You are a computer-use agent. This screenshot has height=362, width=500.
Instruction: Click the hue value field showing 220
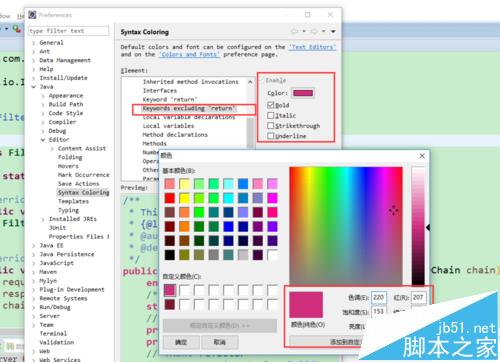[379, 297]
